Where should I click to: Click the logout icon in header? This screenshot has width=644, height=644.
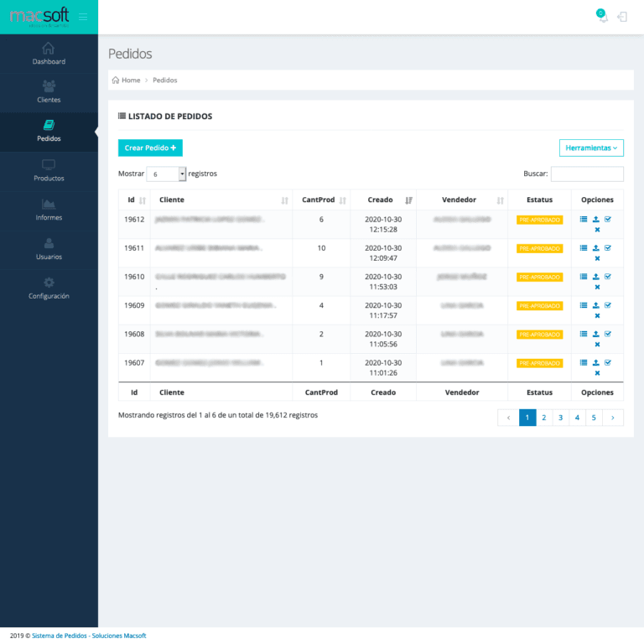[x=622, y=17]
